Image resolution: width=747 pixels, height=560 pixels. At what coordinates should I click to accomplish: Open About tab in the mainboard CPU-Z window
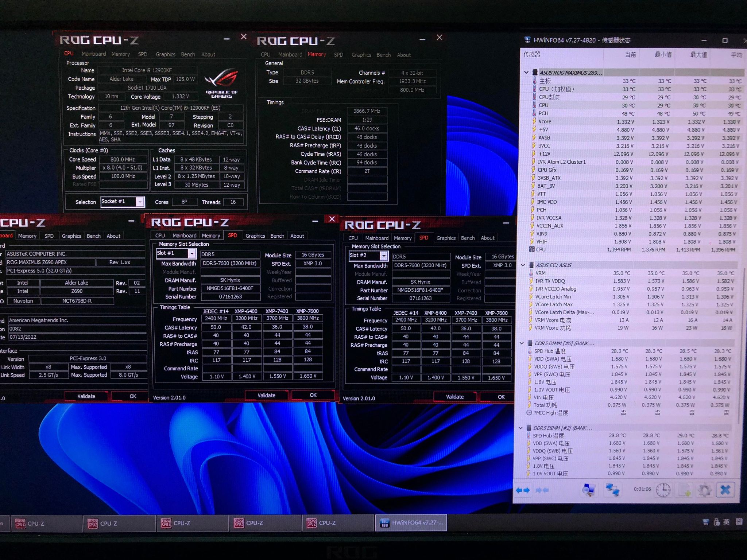[x=113, y=236]
